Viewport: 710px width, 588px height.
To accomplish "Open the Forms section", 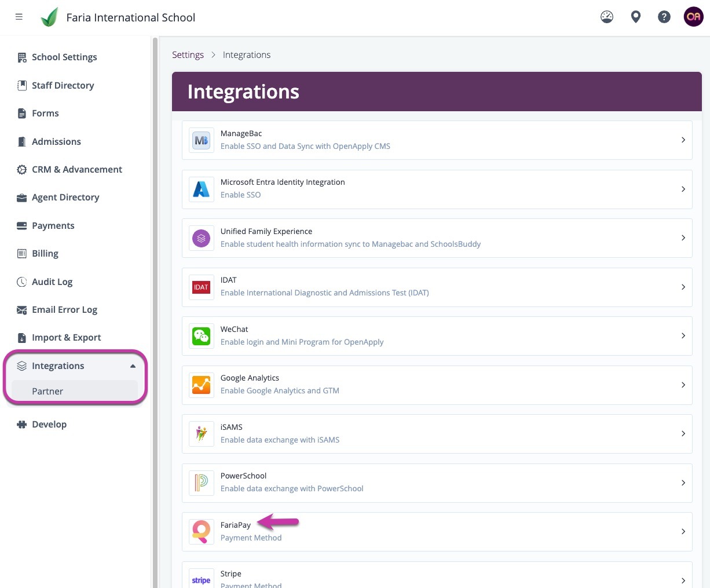I will coord(45,114).
